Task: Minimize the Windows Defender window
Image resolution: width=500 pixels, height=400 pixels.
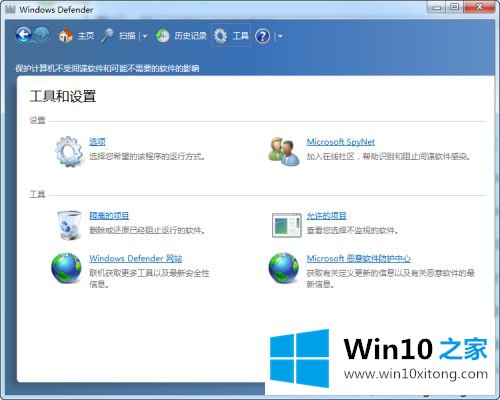Action: (x=437, y=7)
